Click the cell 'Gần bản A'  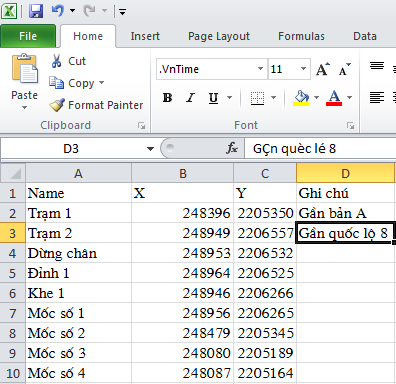click(x=345, y=213)
